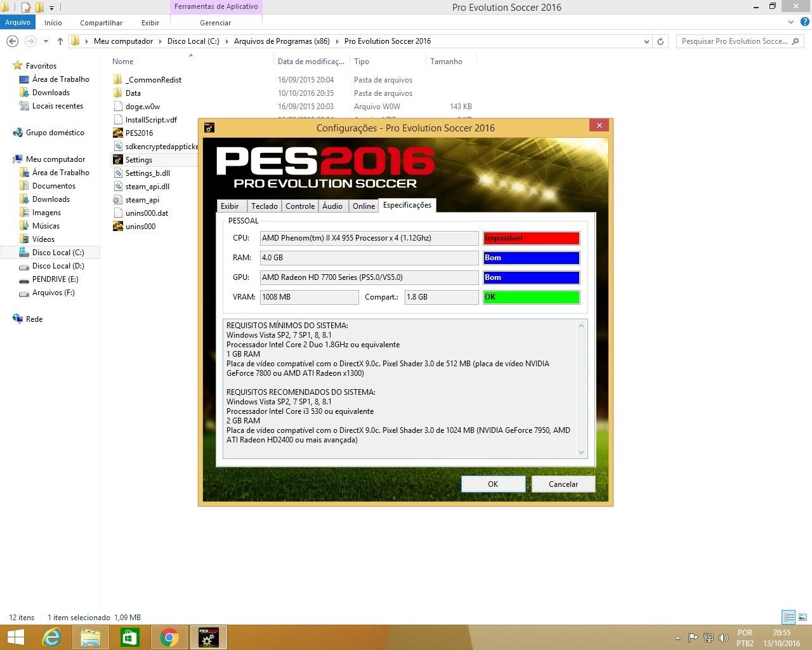
Task: Open Explorer help question mark
Action: coord(805,22)
